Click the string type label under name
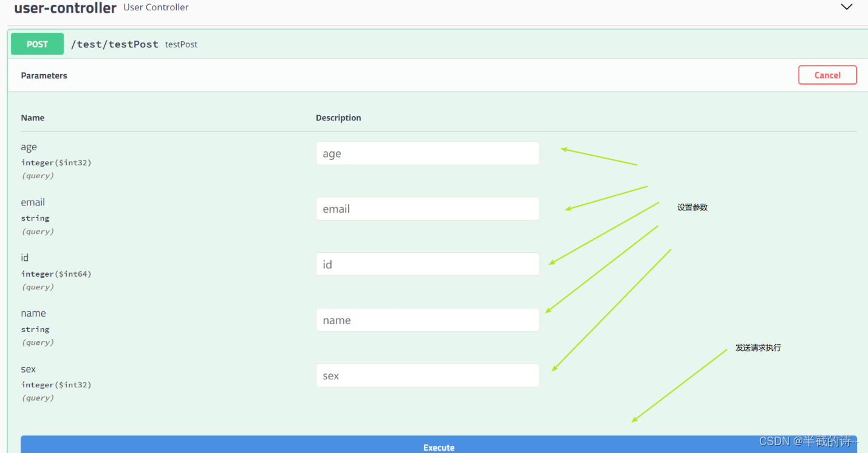868x453 pixels. pyautogui.click(x=35, y=329)
